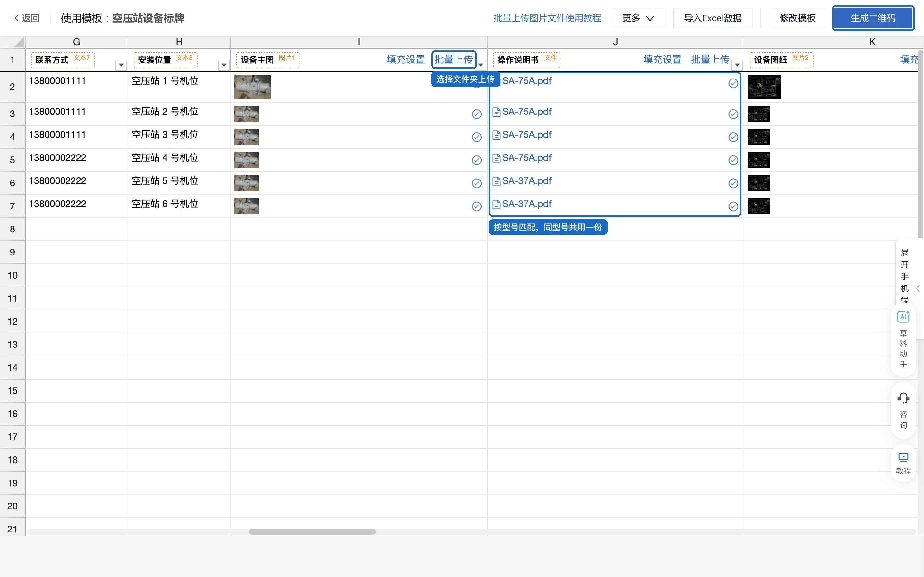The width and height of the screenshot is (924, 577).
Task: Go back with the 返回 arrow
Action: pyautogui.click(x=27, y=18)
